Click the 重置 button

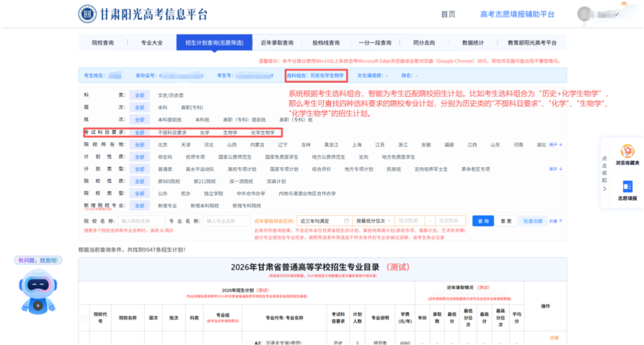coord(506,220)
